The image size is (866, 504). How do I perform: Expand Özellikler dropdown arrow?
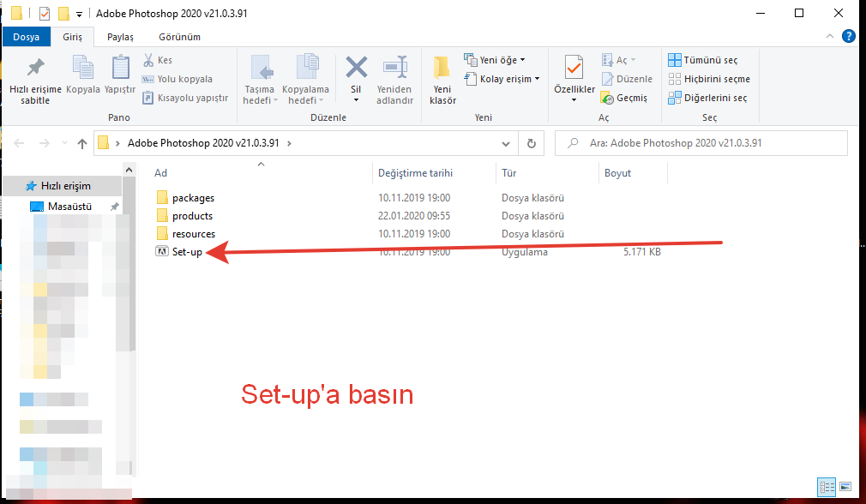click(x=574, y=100)
